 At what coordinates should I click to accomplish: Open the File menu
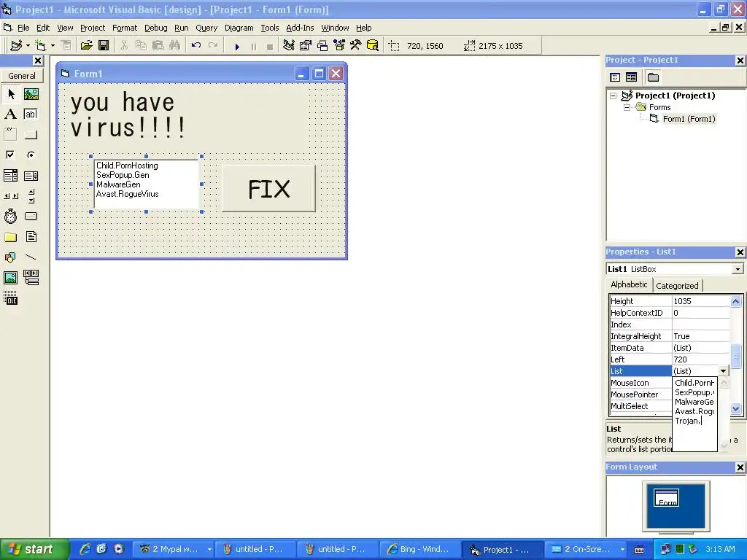point(23,28)
